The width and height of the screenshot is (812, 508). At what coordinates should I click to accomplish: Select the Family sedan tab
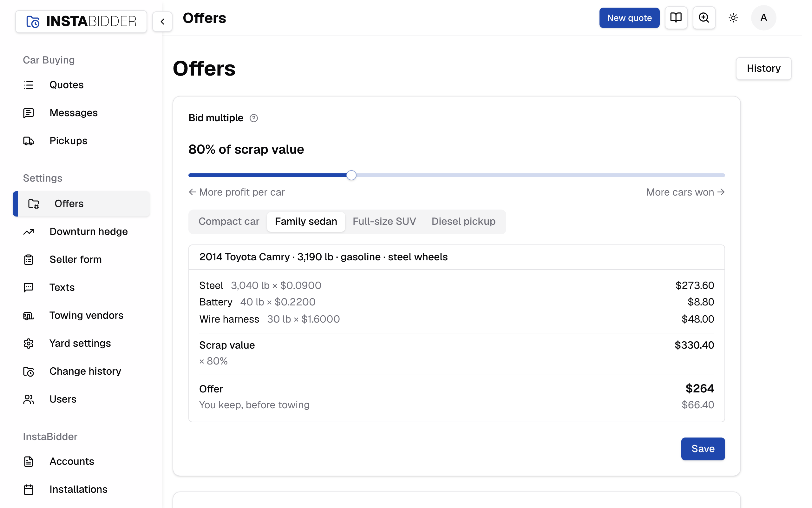(x=306, y=221)
